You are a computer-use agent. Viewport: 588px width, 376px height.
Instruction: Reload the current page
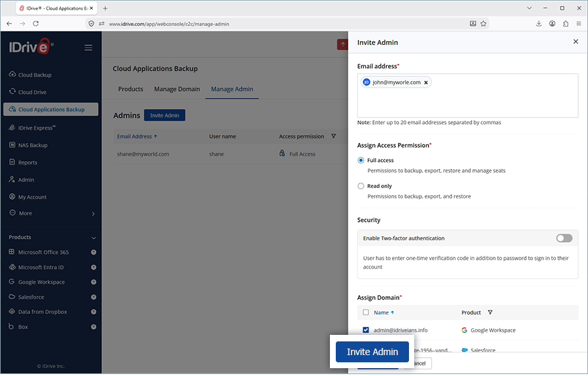tap(36, 23)
